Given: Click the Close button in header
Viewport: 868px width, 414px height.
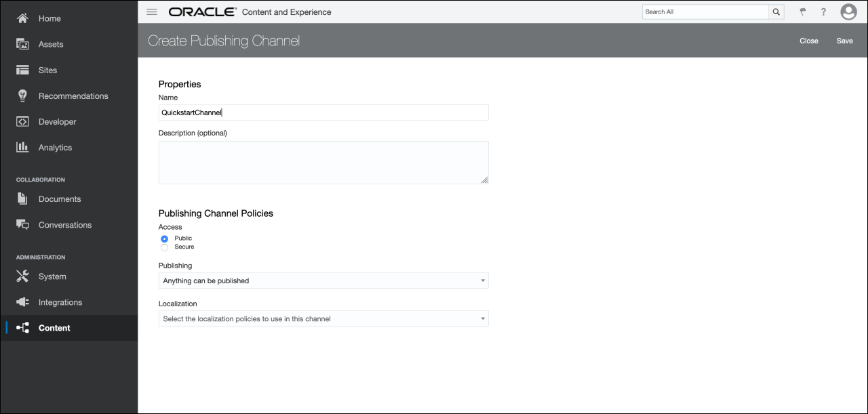Looking at the screenshot, I should pyautogui.click(x=809, y=41).
